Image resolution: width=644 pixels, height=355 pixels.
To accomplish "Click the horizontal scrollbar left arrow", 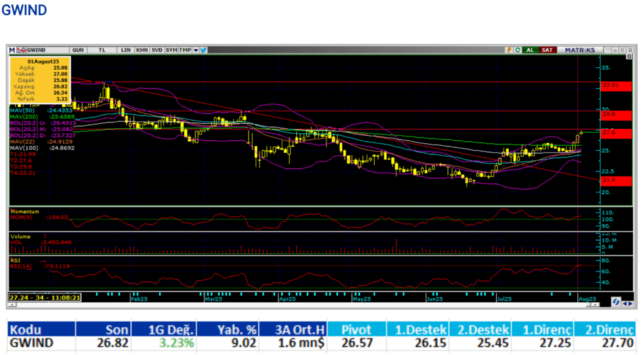I will 12,305.
